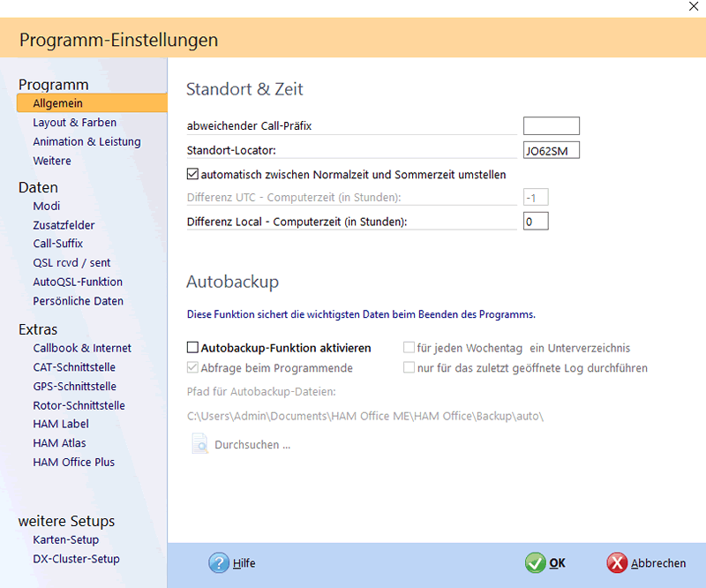This screenshot has height=588, width=706.
Task: Click the Durchsuchen document search icon
Action: click(x=200, y=444)
